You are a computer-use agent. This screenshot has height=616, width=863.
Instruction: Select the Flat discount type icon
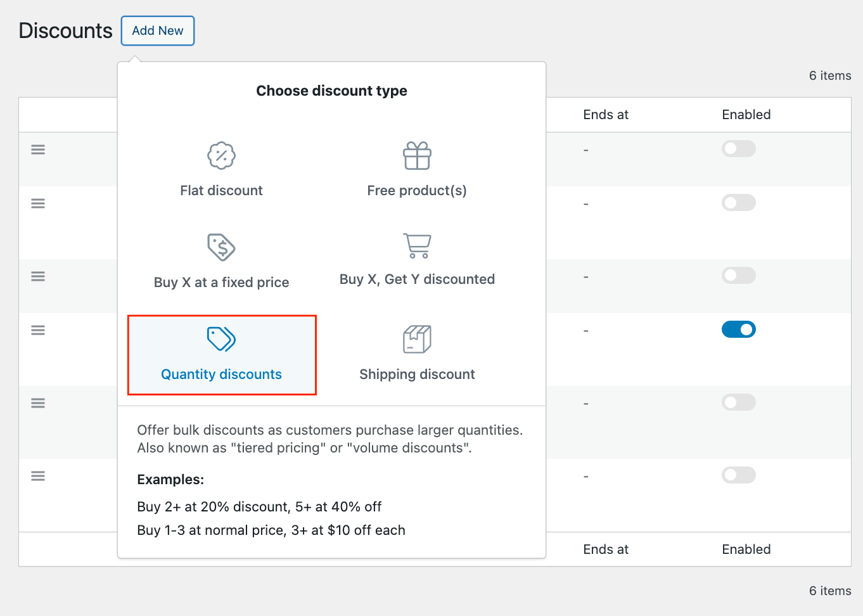coord(221,156)
